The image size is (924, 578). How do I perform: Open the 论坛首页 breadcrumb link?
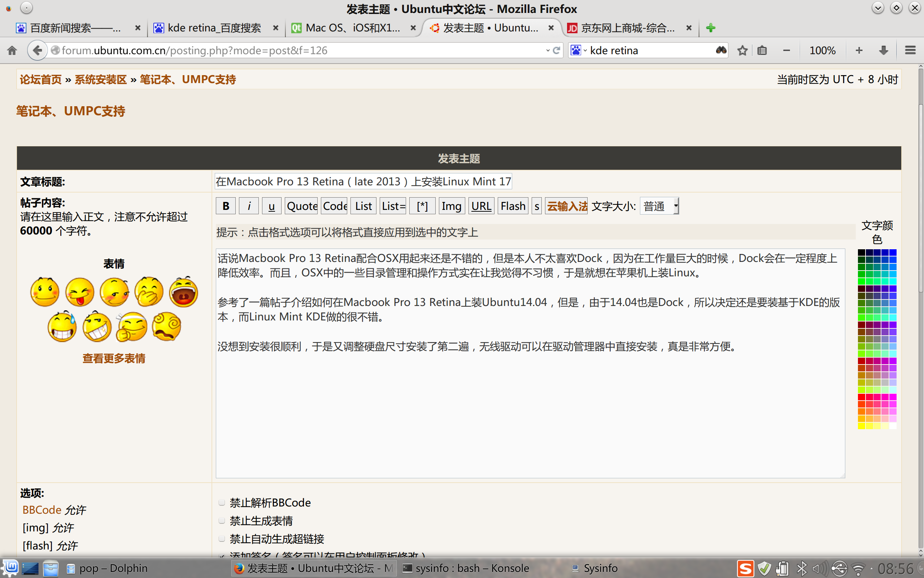(x=40, y=79)
